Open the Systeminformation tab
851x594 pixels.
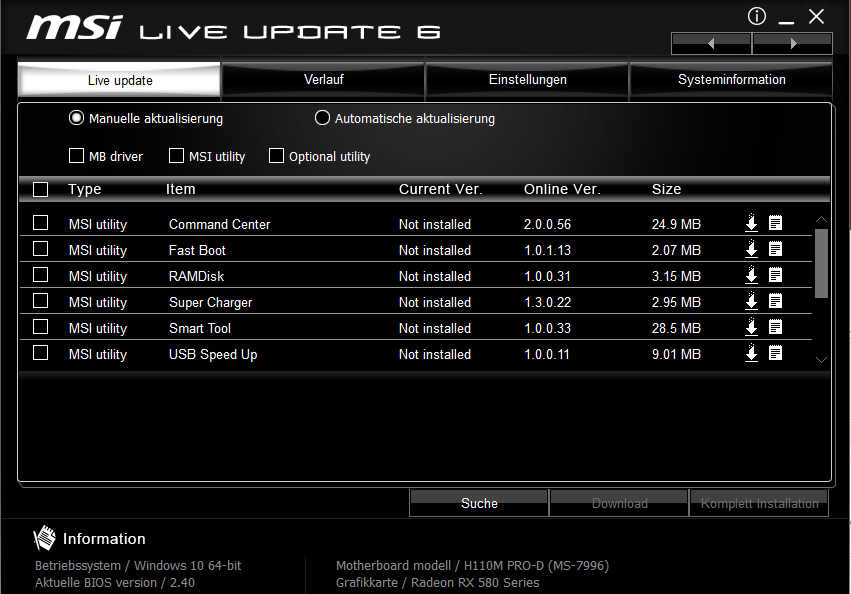pos(731,80)
